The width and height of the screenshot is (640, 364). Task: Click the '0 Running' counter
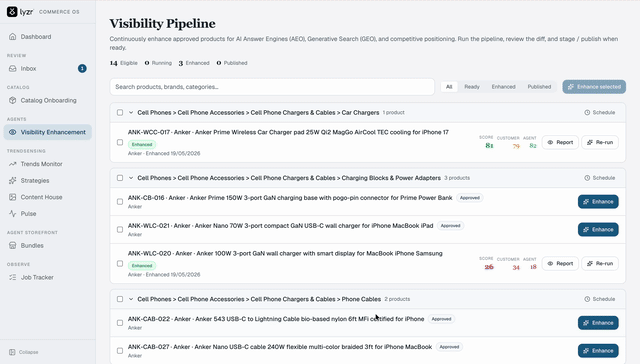point(158,63)
